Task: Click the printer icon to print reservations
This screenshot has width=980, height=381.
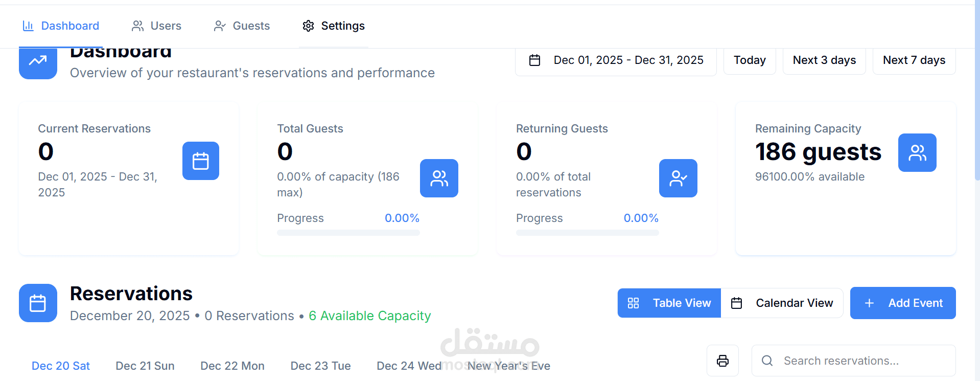Action: pyautogui.click(x=722, y=361)
